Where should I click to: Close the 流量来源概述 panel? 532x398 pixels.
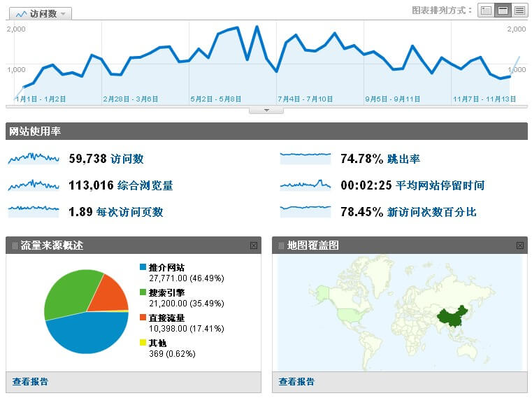pyautogui.click(x=254, y=246)
